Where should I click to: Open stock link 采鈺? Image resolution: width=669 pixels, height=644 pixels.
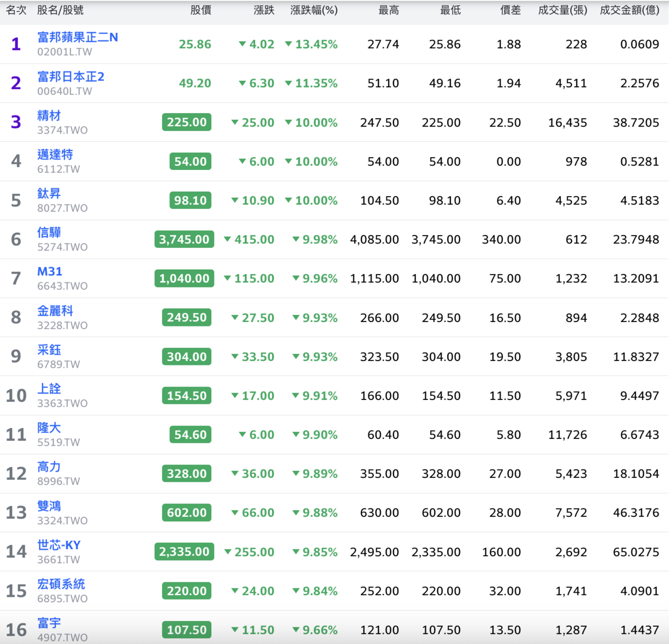pos(49,350)
